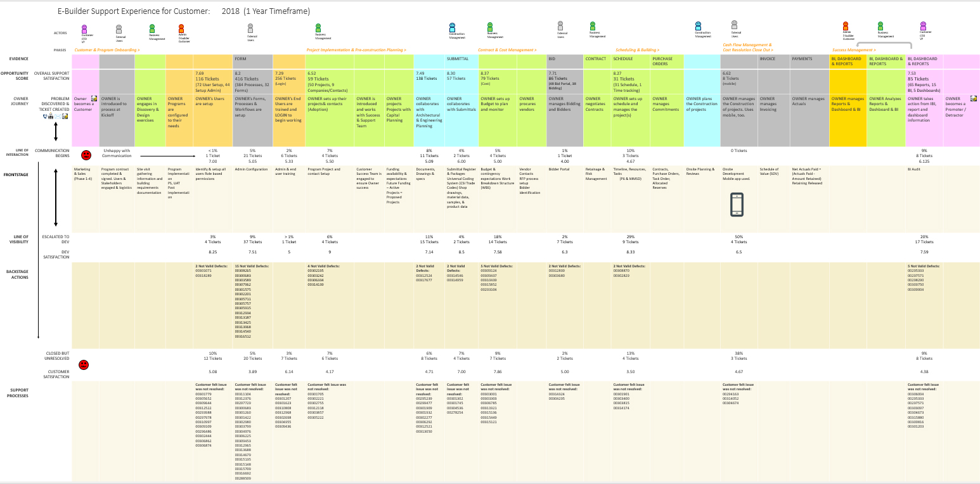Click green Business Management icon above CONTRACT column
Image resolution: width=980 pixels, height=484 pixels.
[594, 27]
